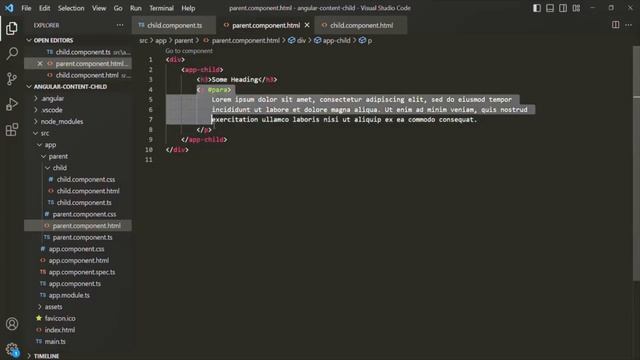
Task: Select child.component.html in Open Editors
Action: click(x=87, y=75)
